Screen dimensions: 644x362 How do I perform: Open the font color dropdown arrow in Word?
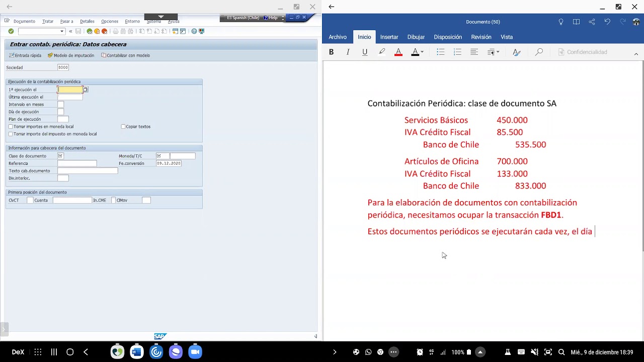coord(422,52)
